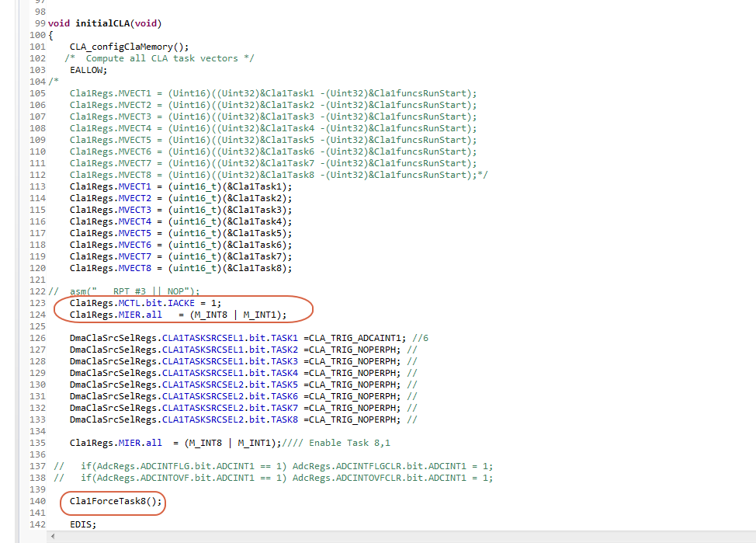Screen dimensions: 756x543
Task: Click the opening brace on line 100
Action: 50,34
